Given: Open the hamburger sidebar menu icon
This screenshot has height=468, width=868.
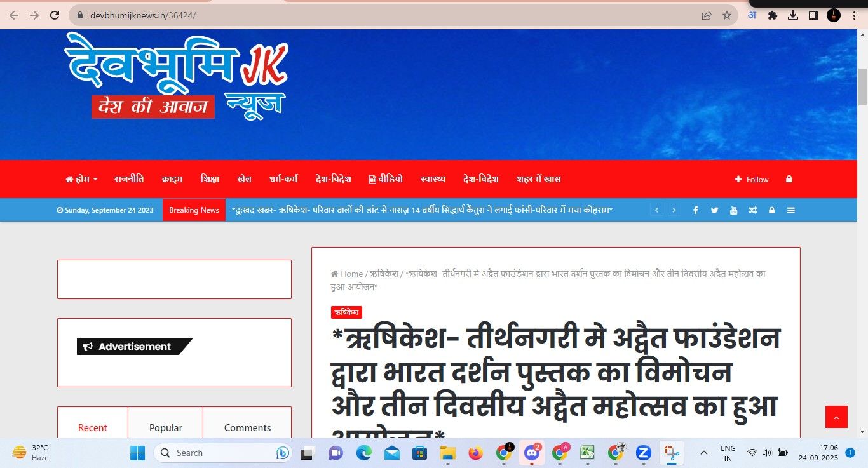Looking at the screenshot, I should pyautogui.click(x=790, y=210).
